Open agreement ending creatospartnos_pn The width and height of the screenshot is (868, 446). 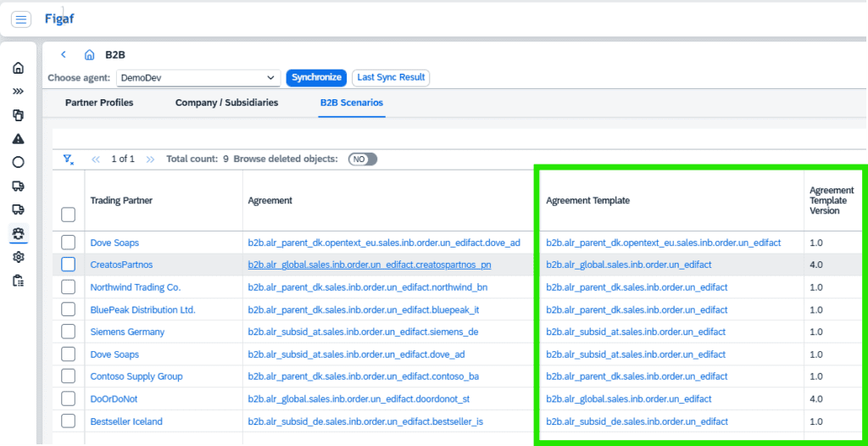(370, 265)
